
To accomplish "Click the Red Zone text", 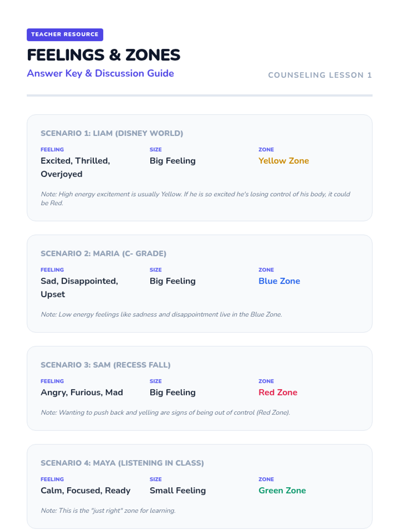I will (x=278, y=392).
